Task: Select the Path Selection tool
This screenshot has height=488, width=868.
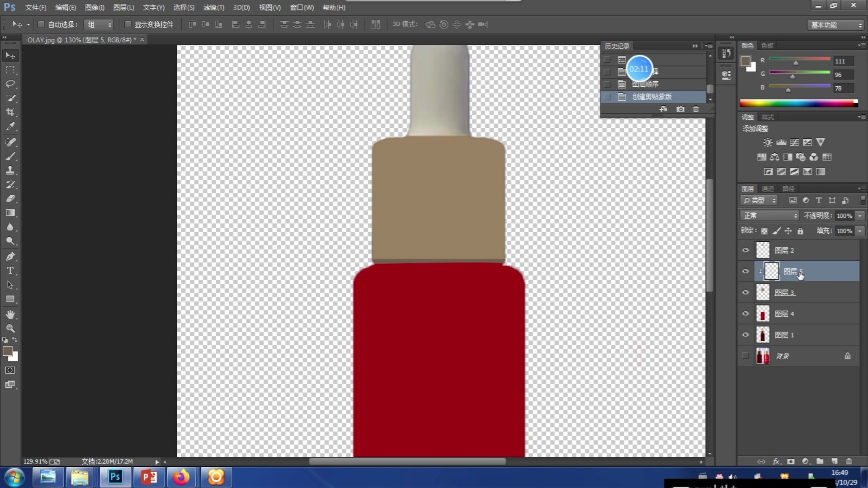Action: [10, 285]
